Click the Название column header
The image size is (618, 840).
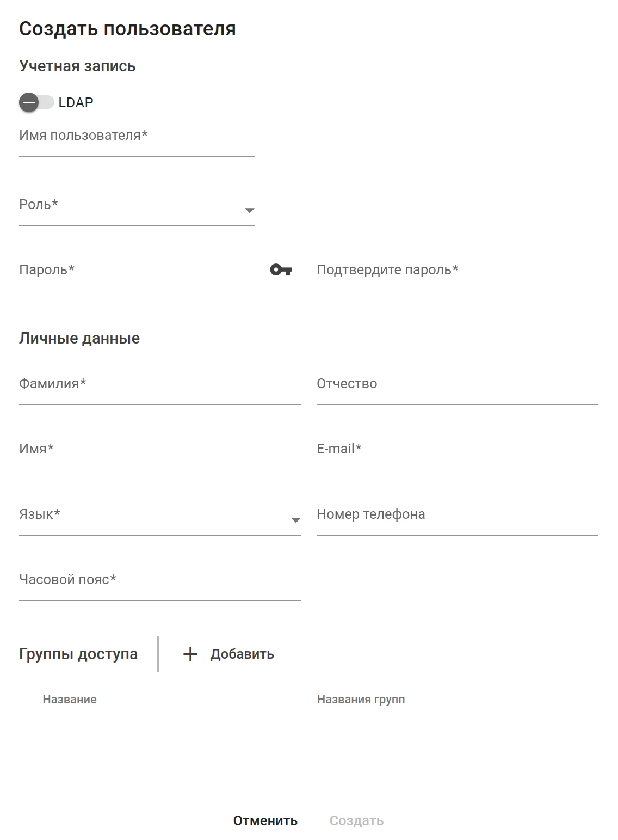(70, 700)
